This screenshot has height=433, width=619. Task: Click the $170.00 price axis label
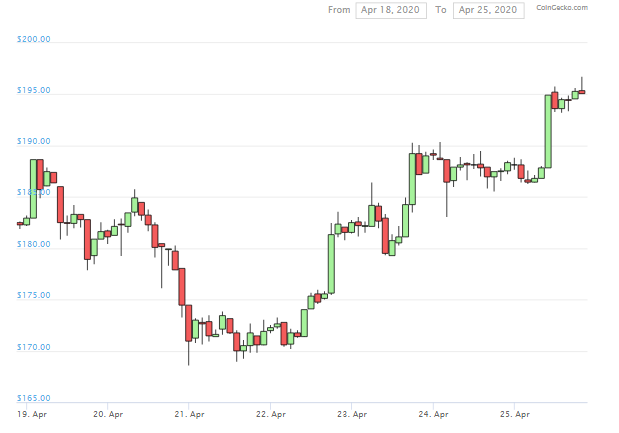34,347
